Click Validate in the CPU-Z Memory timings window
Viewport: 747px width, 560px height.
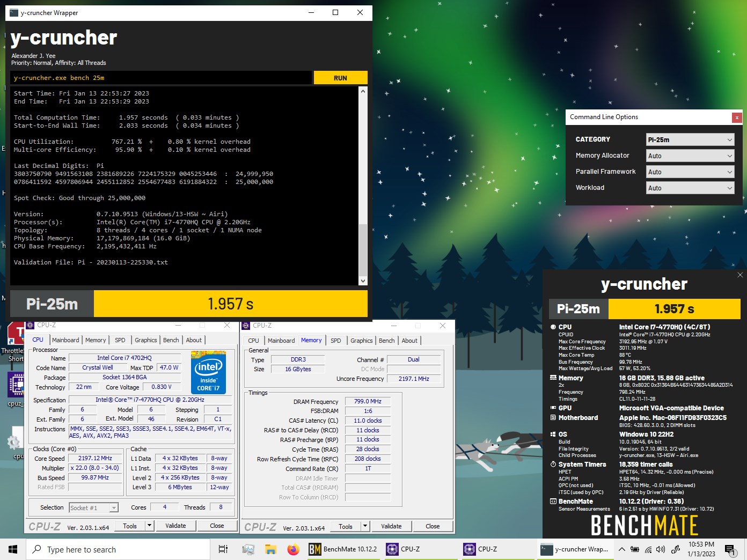point(391,526)
